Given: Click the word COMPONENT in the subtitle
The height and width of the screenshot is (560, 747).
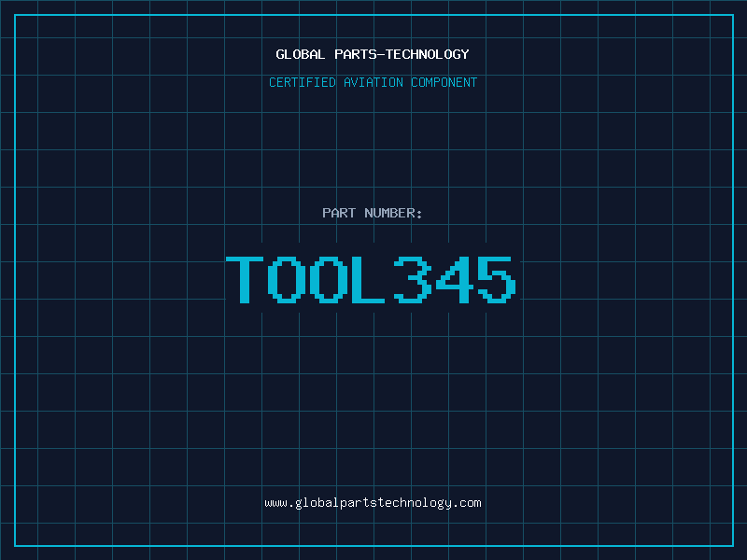Looking at the screenshot, I should (444, 82).
